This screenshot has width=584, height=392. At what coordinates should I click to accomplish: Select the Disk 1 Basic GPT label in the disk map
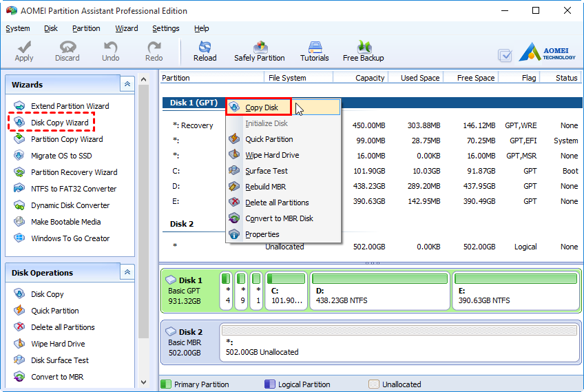[189, 291]
